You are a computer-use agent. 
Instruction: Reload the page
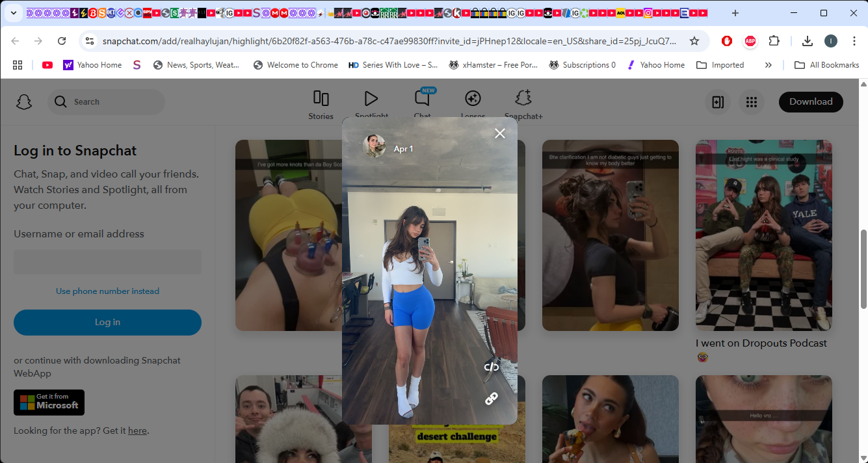(62, 41)
